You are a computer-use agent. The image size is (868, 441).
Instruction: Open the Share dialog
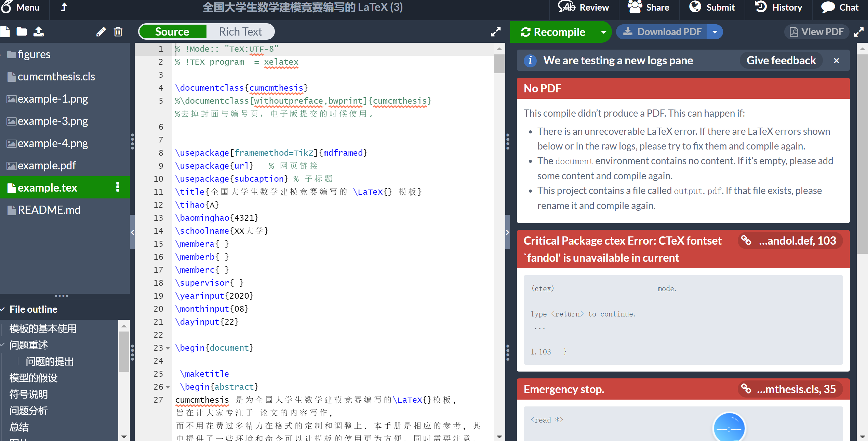click(x=649, y=7)
